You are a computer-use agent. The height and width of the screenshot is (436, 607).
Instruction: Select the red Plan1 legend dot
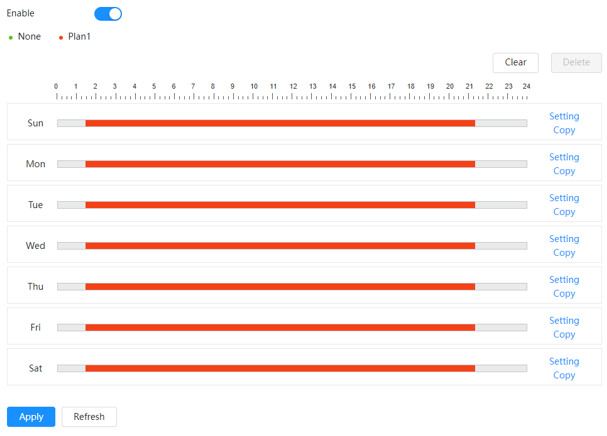(61, 38)
